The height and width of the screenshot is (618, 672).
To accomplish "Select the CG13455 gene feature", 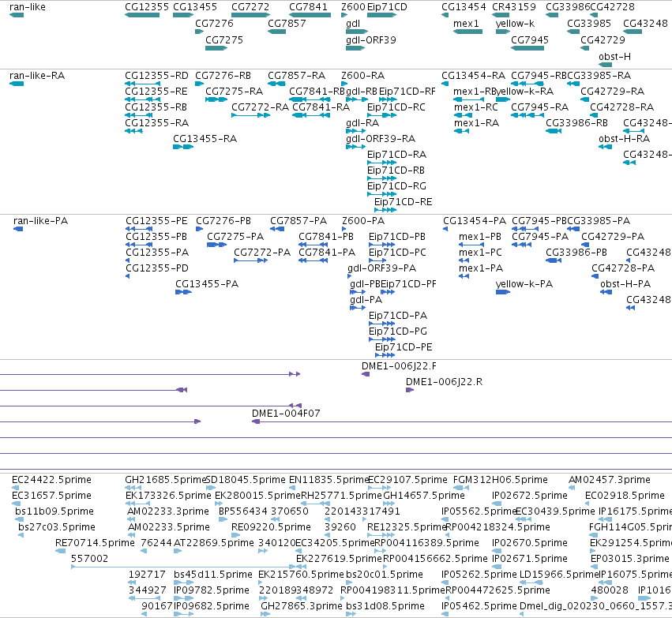I will point(183,15).
